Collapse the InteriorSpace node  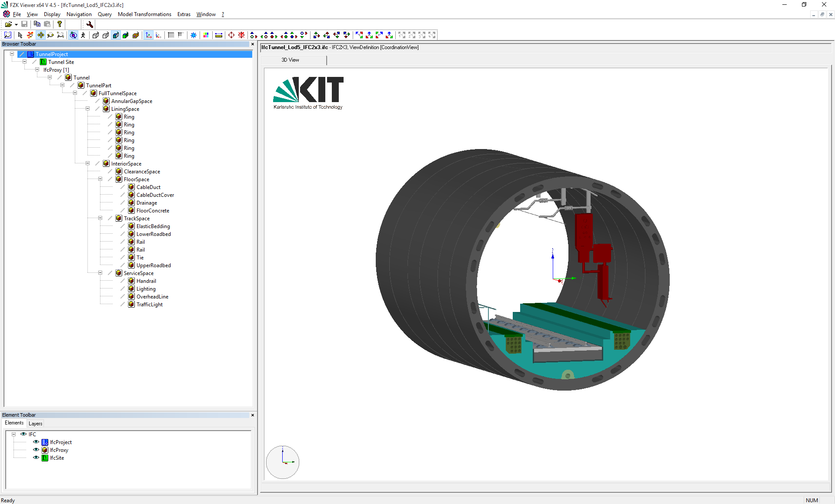pyautogui.click(x=87, y=163)
